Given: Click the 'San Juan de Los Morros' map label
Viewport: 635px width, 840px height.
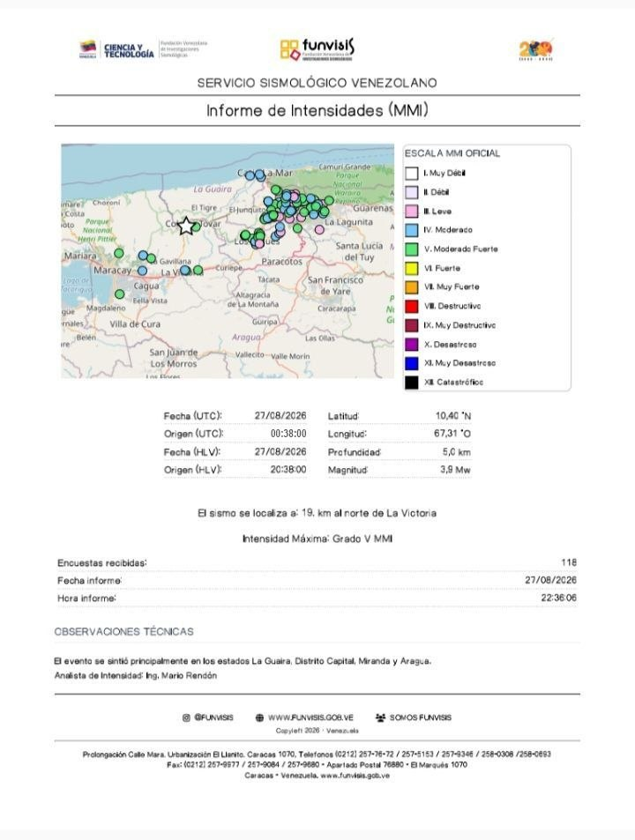Looking at the screenshot, I should (173, 358).
